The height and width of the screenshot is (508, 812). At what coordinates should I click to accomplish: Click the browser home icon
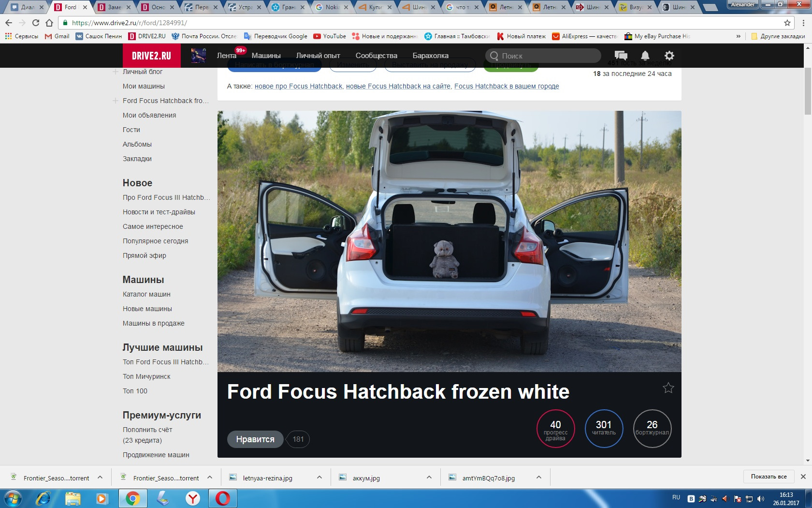coord(49,23)
